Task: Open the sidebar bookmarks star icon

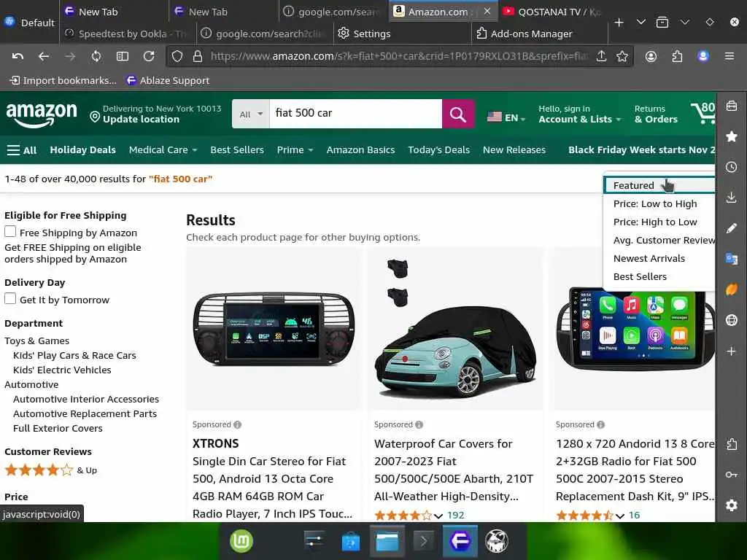Action: [731, 136]
